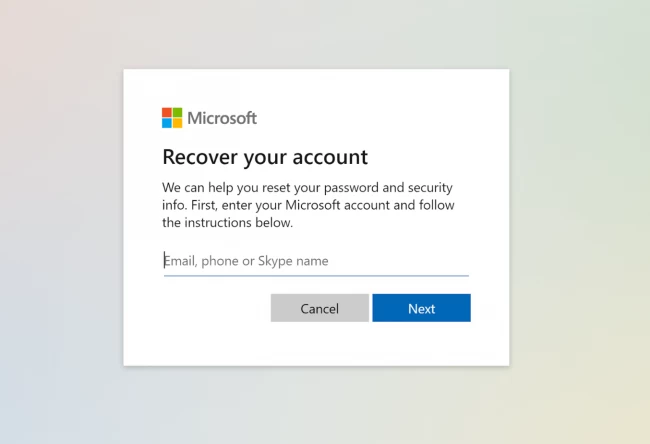Click the 'Recover your account' heading
650x444 pixels.
[265, 157]
